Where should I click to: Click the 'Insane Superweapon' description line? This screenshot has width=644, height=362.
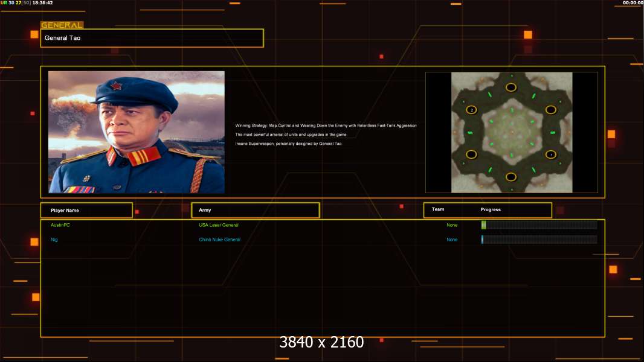click(288, 144)
